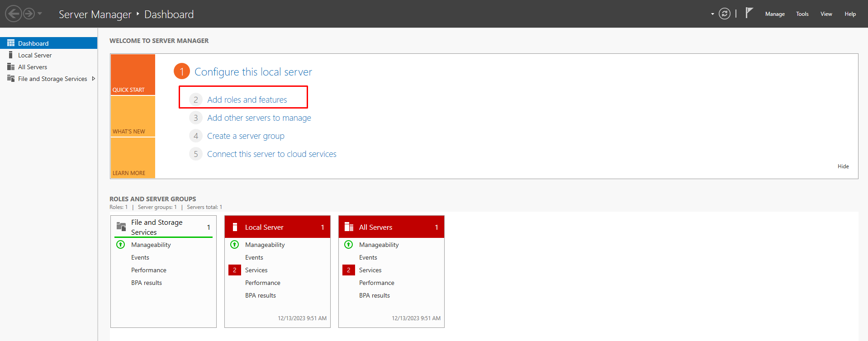Click the Local Server icon in sidebar
This screenshot has width=868, height=341.
click(x=11, y=55)
